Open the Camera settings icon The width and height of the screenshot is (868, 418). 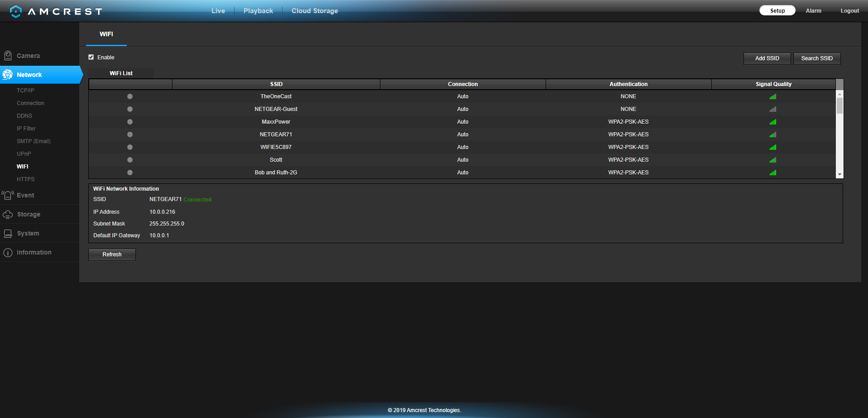point(8,56)
